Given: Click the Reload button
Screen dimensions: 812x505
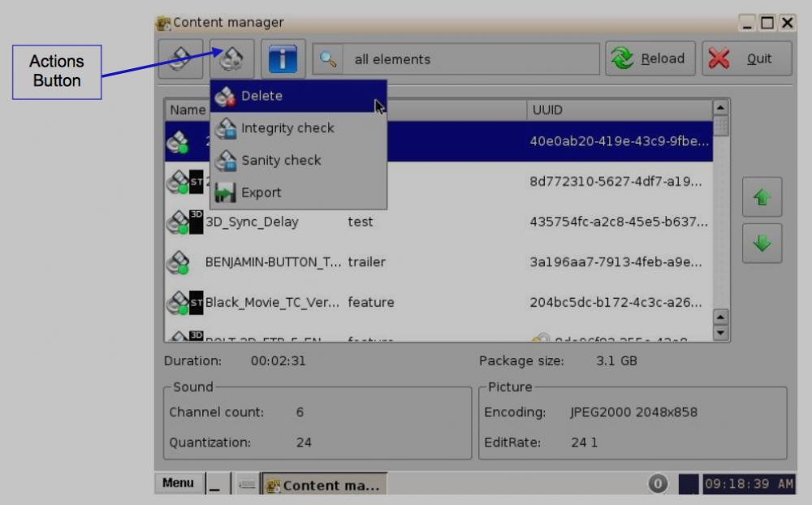Looking at the screenshot, I should 650,59.
